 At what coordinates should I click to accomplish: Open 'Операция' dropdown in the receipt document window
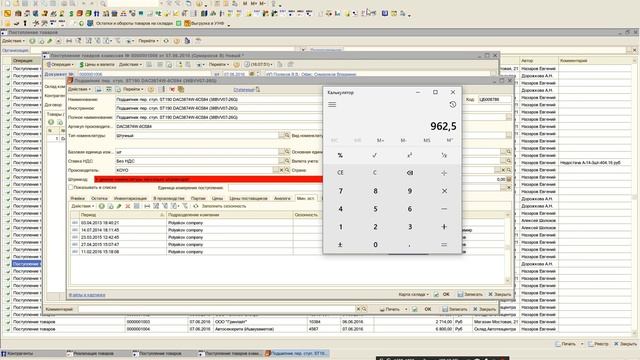[x=61, y=64]
